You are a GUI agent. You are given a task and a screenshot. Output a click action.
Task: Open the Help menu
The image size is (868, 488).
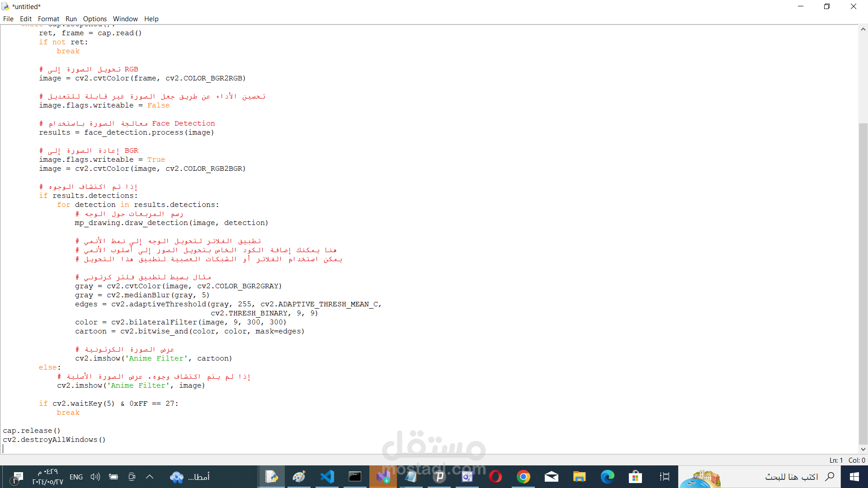point(151,19)
